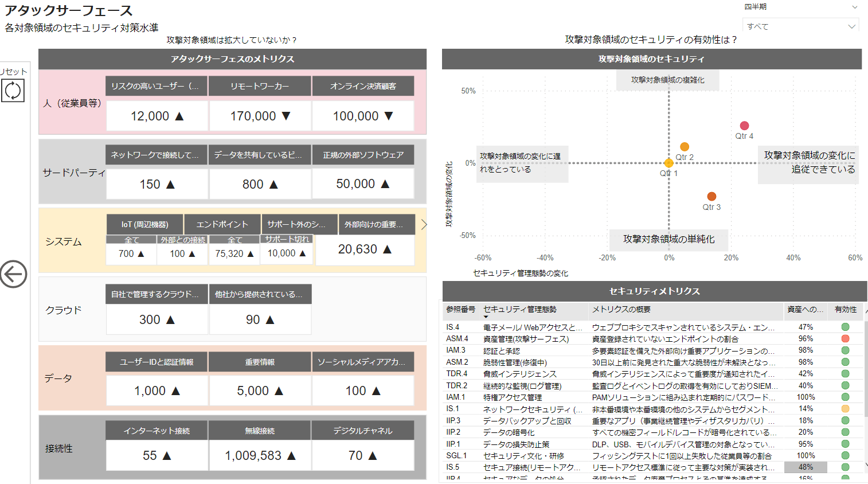Screen dimensions: 868x484
Task: Click sort arrow under セキュリティ管理態勢 header
Action: coord(486,317)
